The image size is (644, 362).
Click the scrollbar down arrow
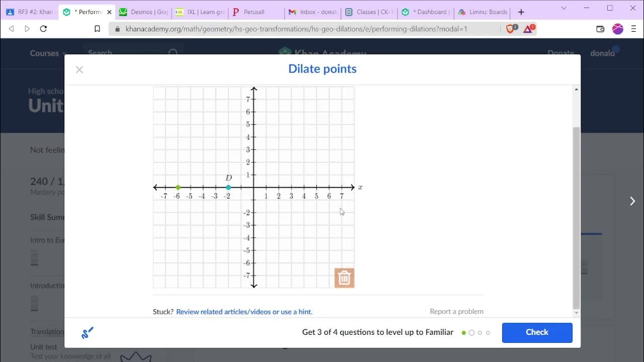577,313
